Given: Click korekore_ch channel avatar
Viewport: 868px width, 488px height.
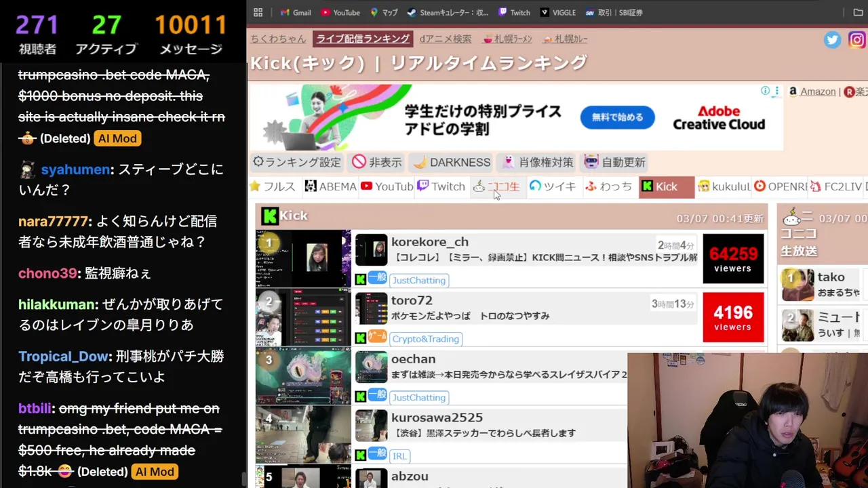Looking at the screenshot, I should 371,250.
